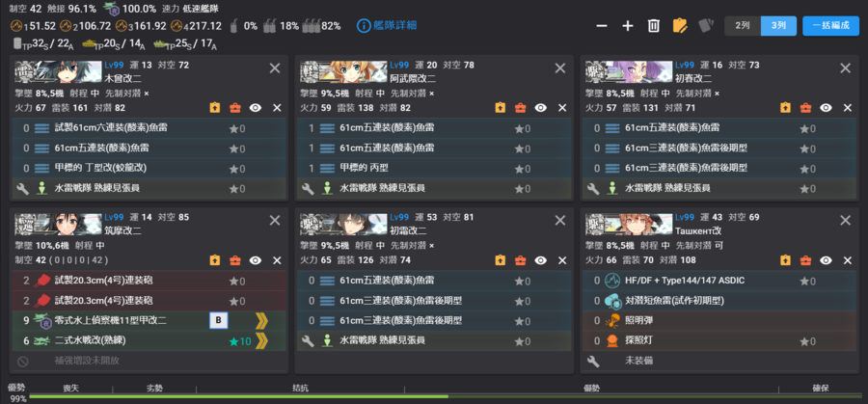Open proficiency chevrons for 零式水上偵察機11型甲改二
The width and height of the screenshot is (868, 404).
261,320
